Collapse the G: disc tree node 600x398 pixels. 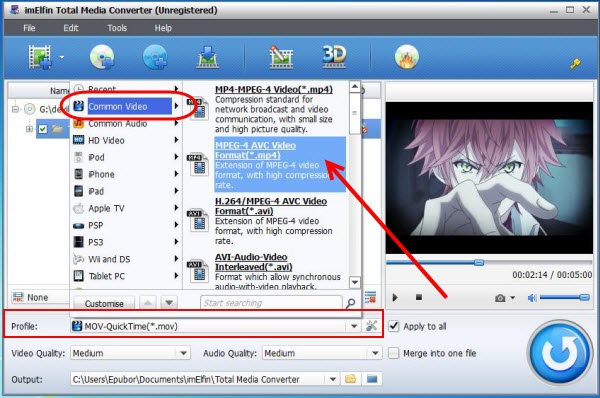15,109
